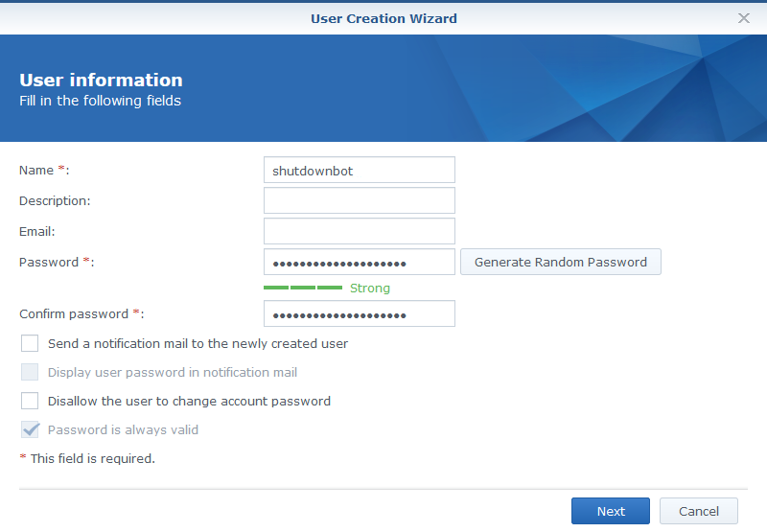The height and width of the screenshot is (532, 767).
Task: Focus the Description text field
Action: pyautogui.click(x=359, y=201)
